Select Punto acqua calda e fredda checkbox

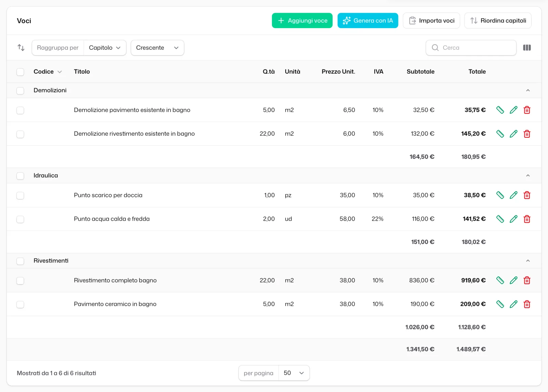click(20, 219)
